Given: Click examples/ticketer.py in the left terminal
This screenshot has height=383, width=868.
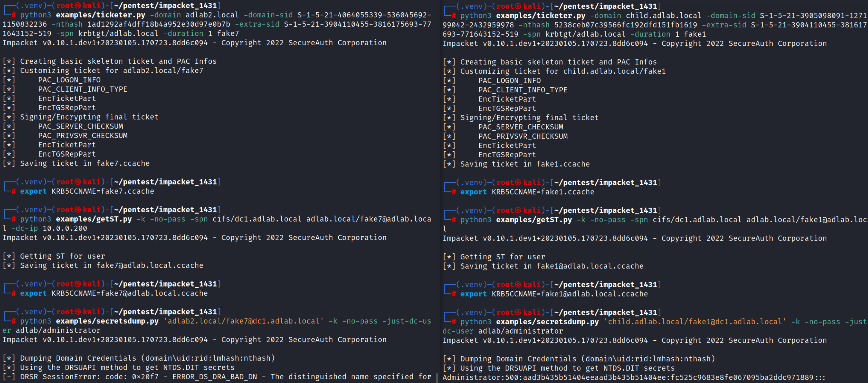Looking at the screenshot, I should [100, 15].
